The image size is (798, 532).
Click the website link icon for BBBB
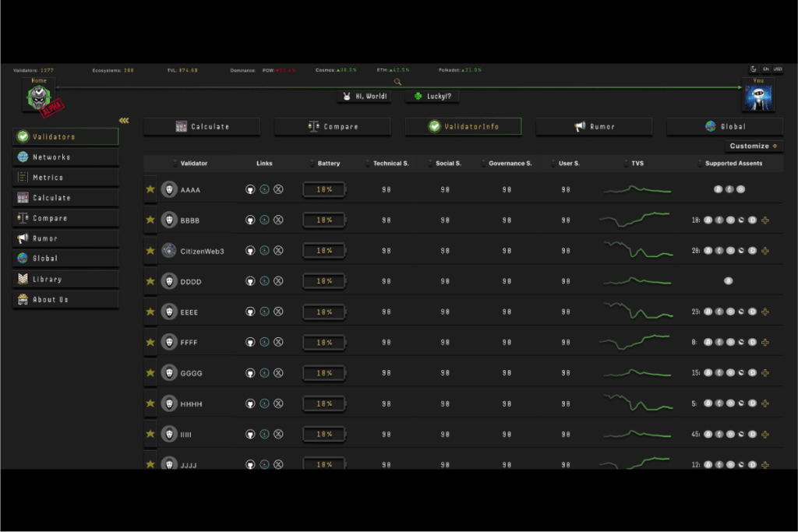[264, 220]
